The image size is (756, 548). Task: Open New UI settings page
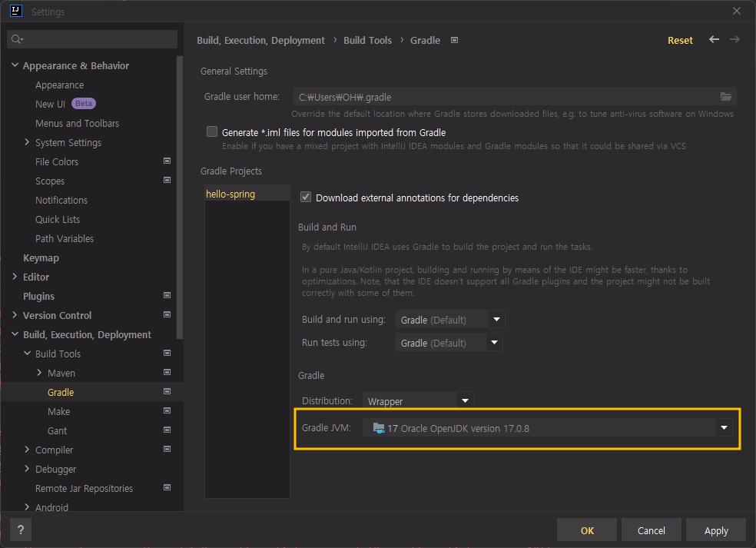pos(50,105)
